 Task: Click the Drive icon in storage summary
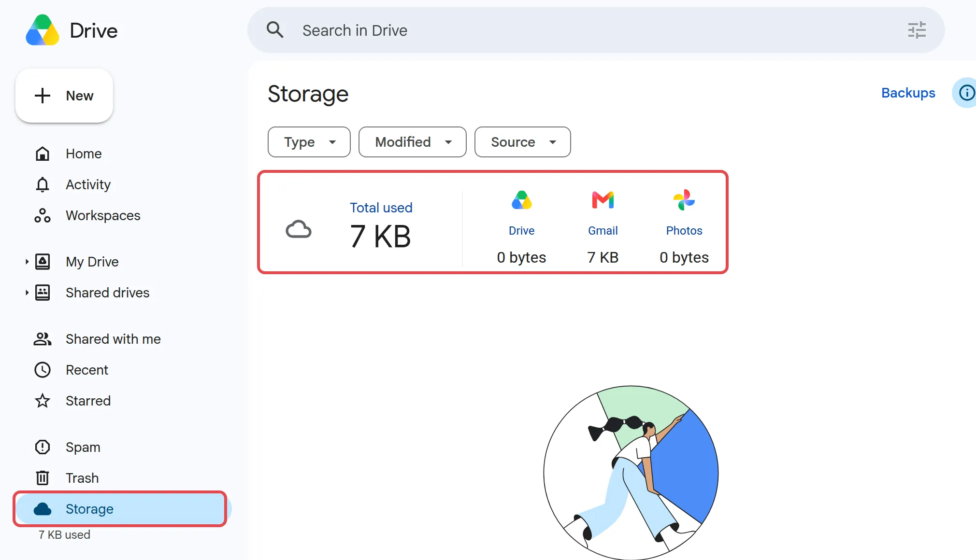[x=522, y=200]
